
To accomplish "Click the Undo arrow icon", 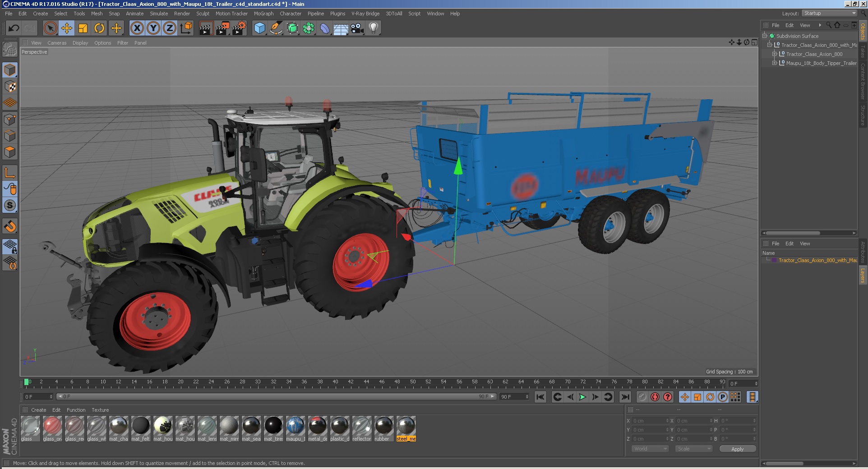I will tap(14, 28).
